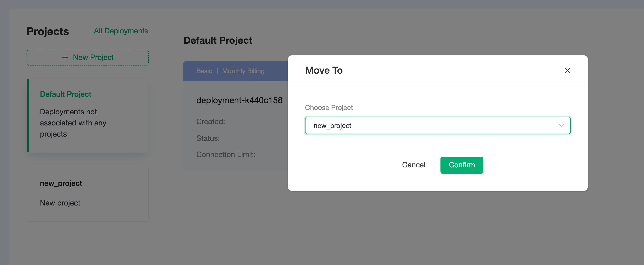Click the Projects sidebar heading
Screen dimensions: 644x265
[48, 31]
